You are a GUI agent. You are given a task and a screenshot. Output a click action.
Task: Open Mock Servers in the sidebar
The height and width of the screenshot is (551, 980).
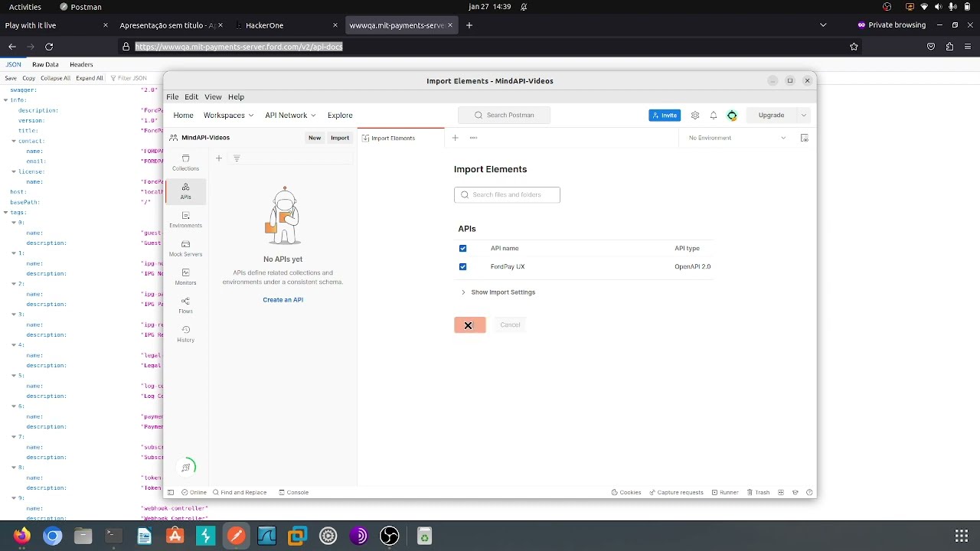pos(185,249)
